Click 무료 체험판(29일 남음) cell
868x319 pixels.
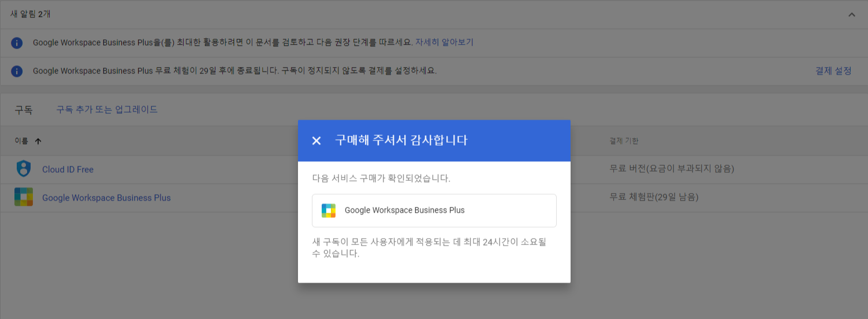(654, 197)
